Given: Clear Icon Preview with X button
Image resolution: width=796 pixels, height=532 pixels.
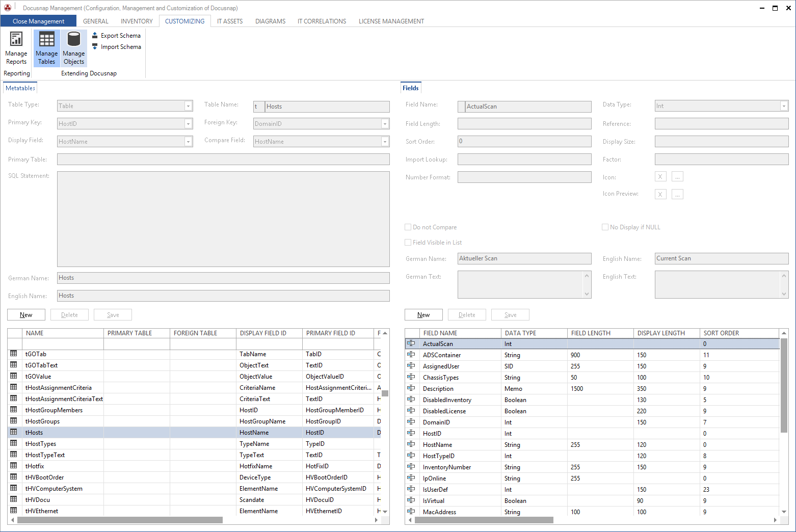Looking at the screenshot, I should click(660, 194).
